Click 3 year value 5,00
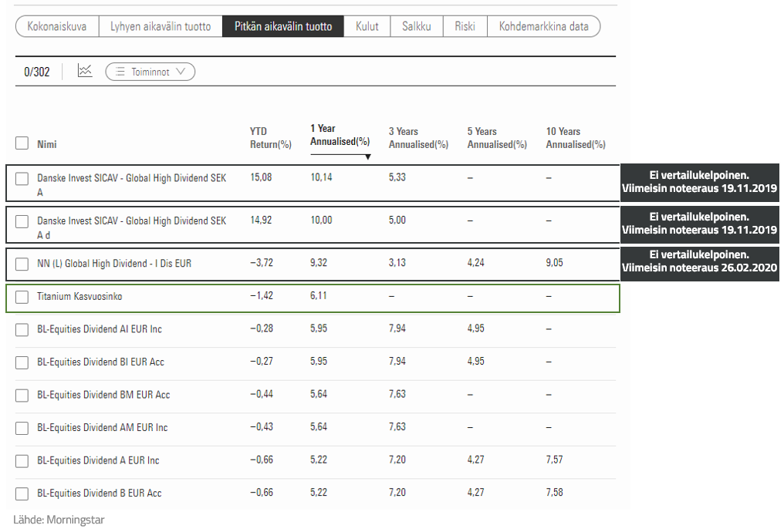 click(397, 220)
